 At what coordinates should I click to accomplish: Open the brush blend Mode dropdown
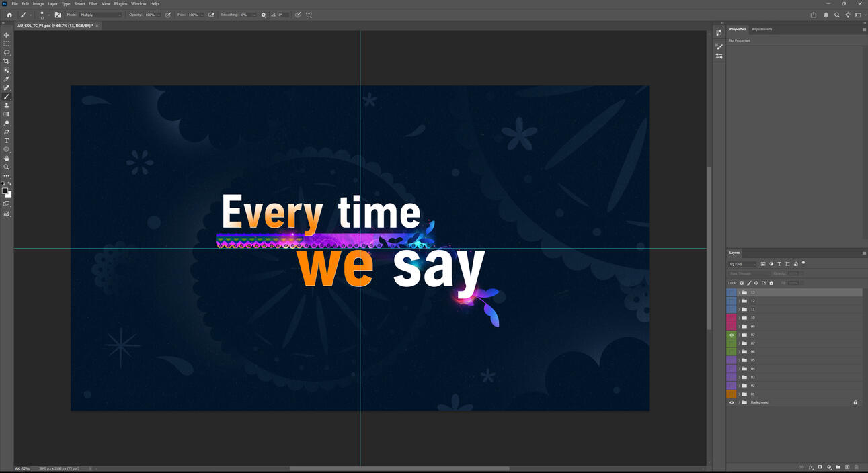point(101,15)
